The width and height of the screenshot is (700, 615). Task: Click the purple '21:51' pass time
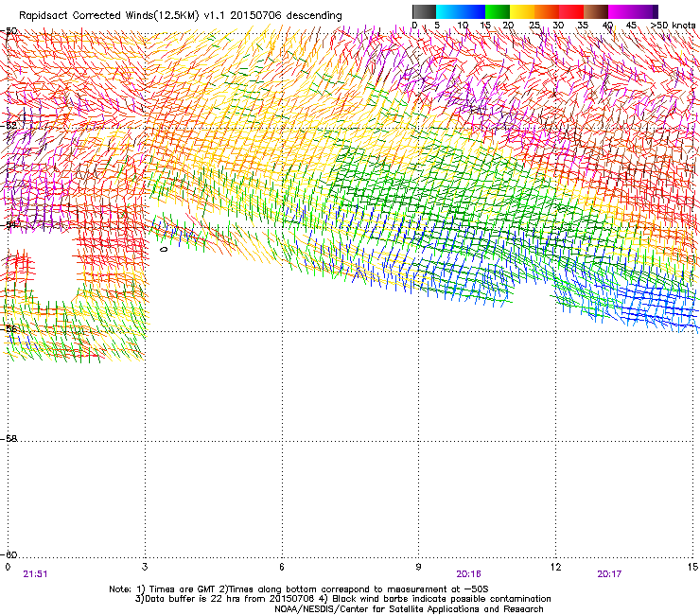click(35, 574)
